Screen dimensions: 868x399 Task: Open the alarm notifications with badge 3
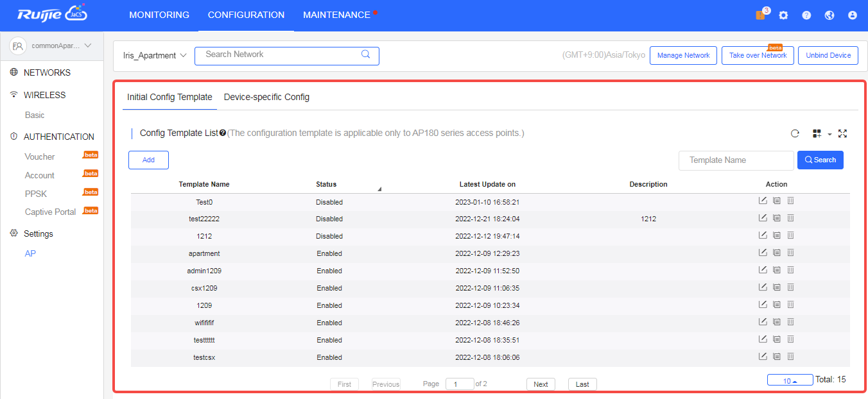pyautogui.click(x=760, y=15)
